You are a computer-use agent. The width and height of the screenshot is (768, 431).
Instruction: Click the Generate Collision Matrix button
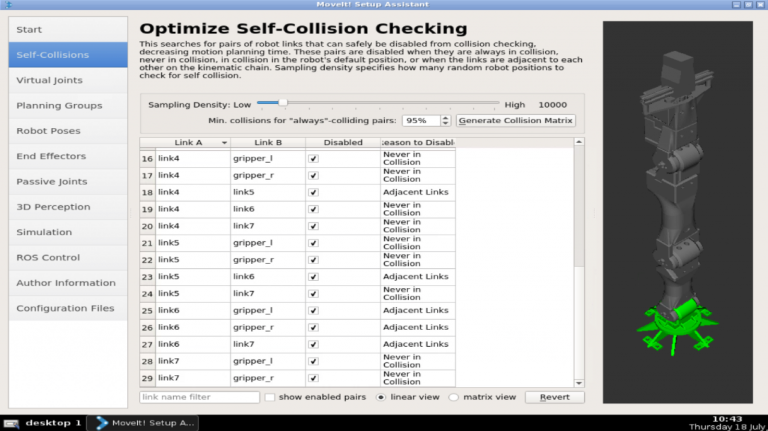click(515, 120)
